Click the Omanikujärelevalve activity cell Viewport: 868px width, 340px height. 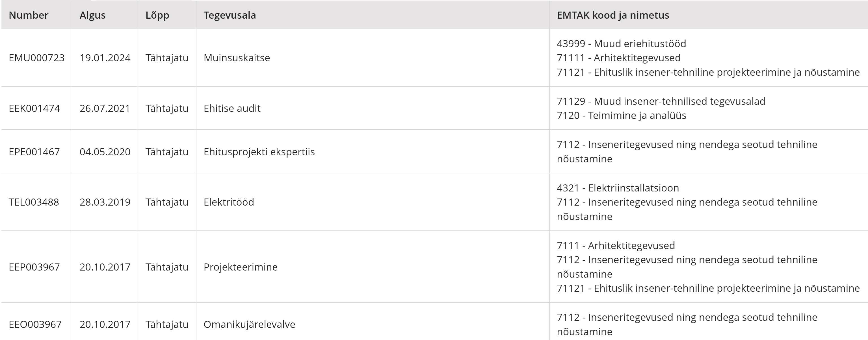coord(249,324)
